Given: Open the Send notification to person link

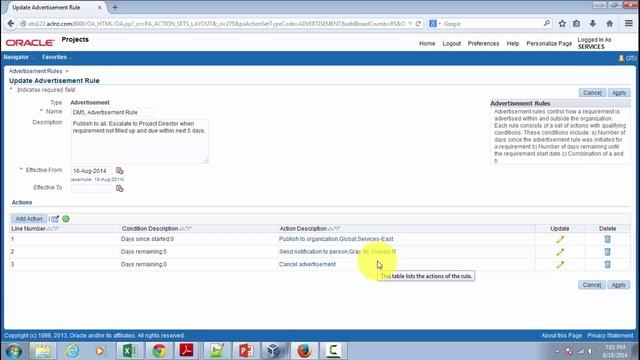Looking at the screenshot, I should tap(338, 251).
